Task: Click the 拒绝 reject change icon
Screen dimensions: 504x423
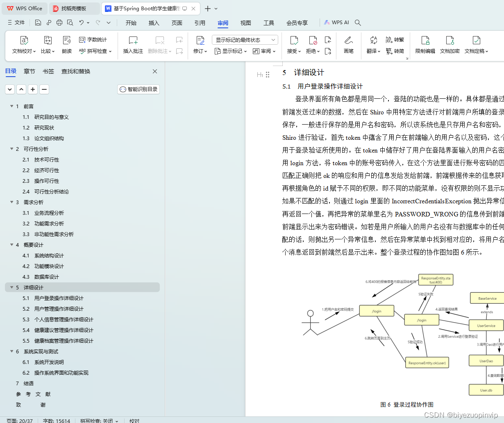Action: tap(313, 40)
